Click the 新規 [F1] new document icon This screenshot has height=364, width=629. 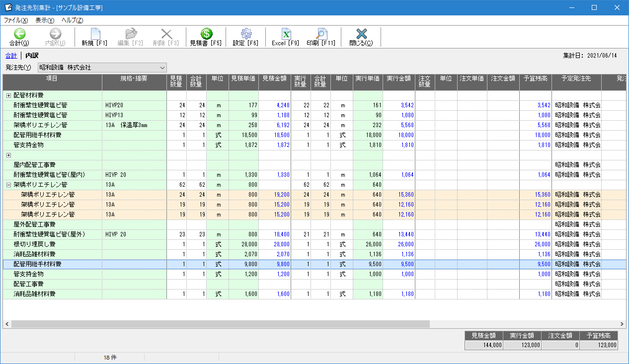pos(95,33)
